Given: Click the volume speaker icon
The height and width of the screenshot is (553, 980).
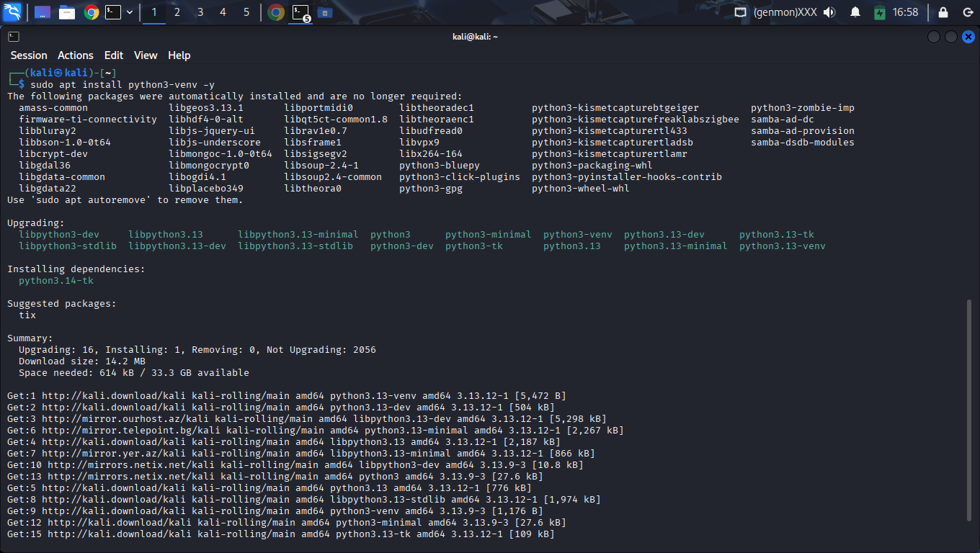Looking at the screenshot, I should 829,12.
